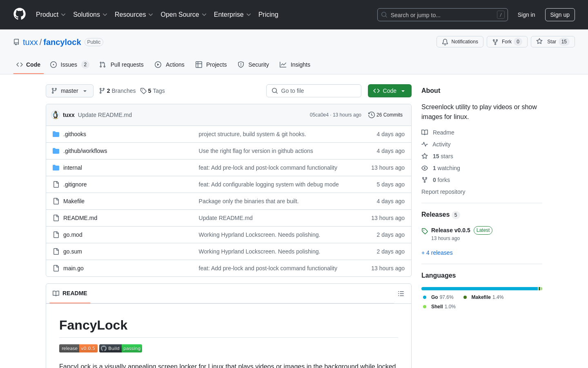Click the history clock icon by 26 Commits
The image size is (588, 368).
372,115
